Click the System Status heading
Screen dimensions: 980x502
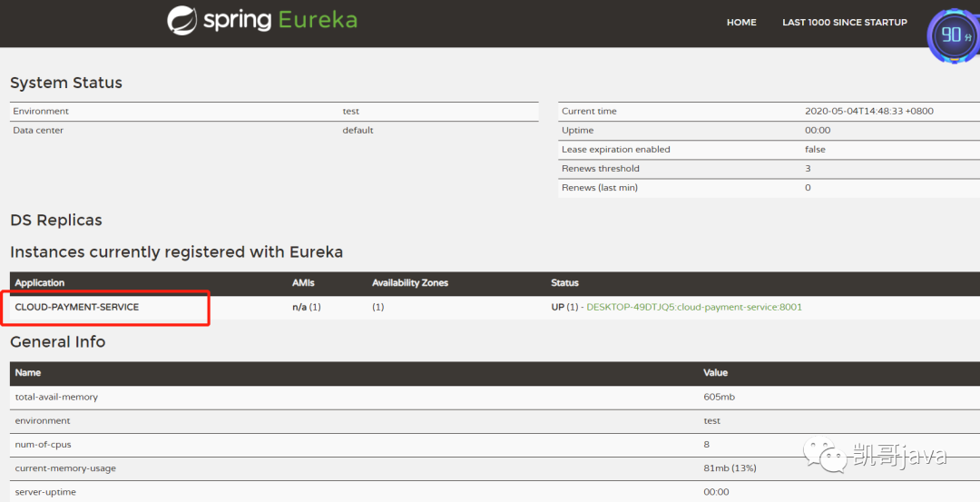(x=66, y=83)
